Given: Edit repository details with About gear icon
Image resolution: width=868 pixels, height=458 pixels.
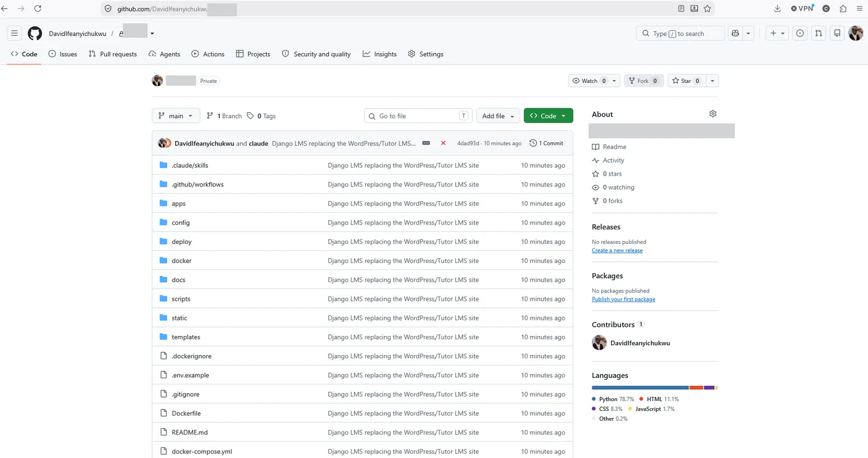Looking at the screenshot, I should pos(713,114).
